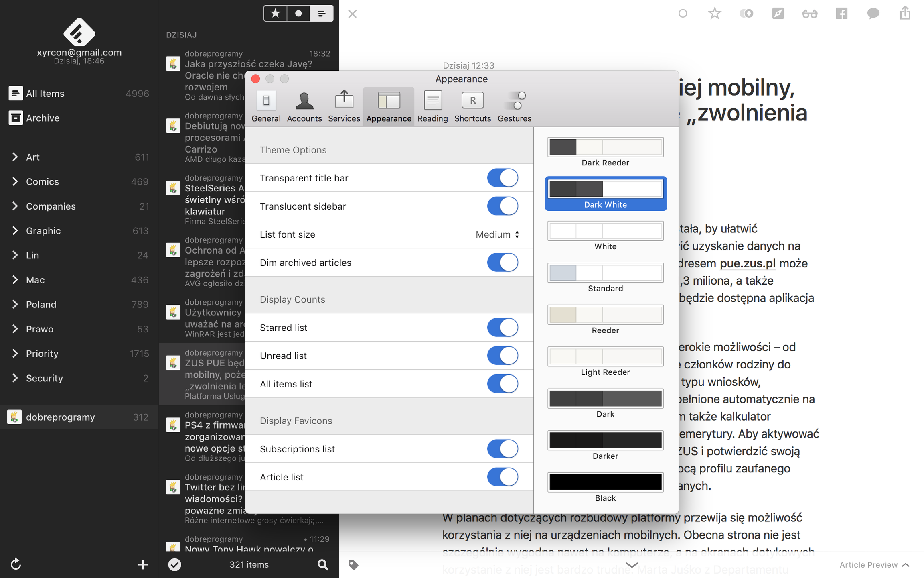924x578 pixels.
Task: Expand the Security folder
Action: 15,378
